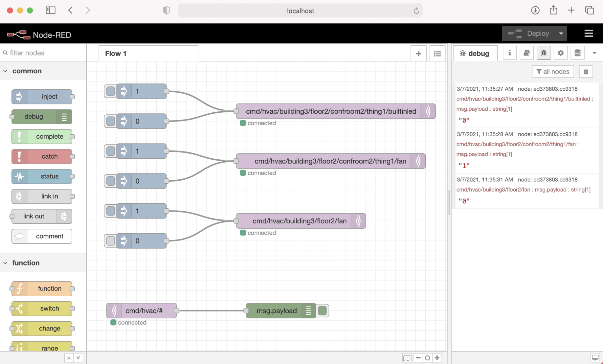The image size is (603, 364).
Task: Open the help book sidebar icon
Action: [x=526, y=53]
